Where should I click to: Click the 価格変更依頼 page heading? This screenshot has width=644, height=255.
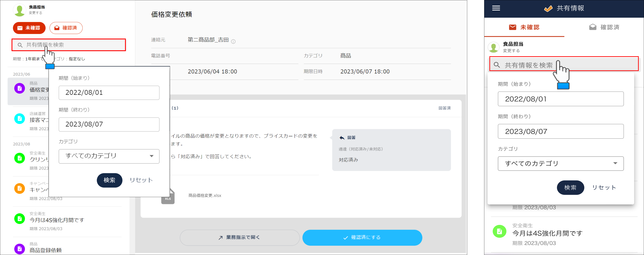(172, 14)
